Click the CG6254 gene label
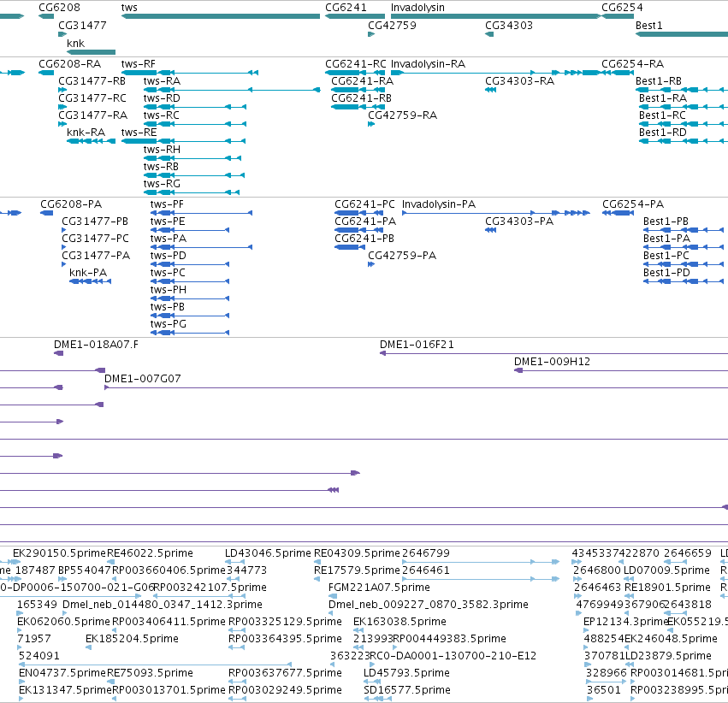The height and width of the screenshot is (703, 728). [x=622, y=8]
